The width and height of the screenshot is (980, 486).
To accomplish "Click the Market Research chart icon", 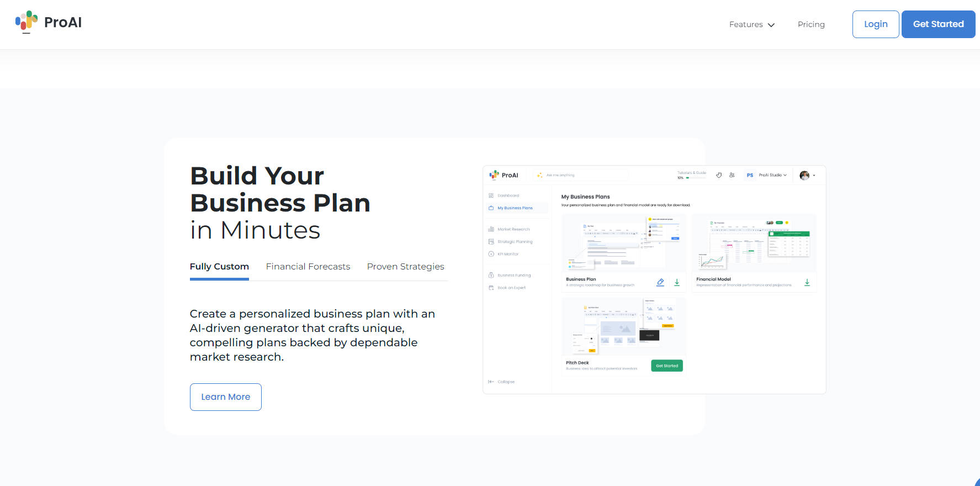I will click(x=491, y=229).
